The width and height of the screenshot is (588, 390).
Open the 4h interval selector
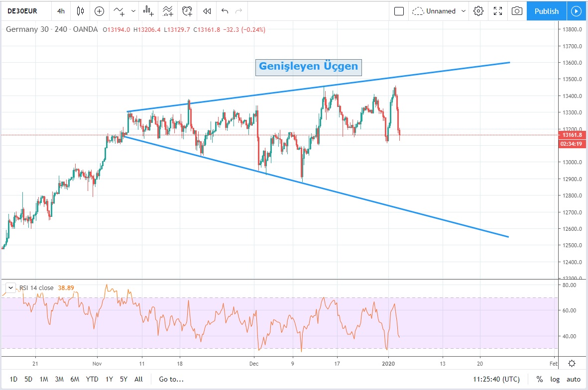[x=61, y=11]
